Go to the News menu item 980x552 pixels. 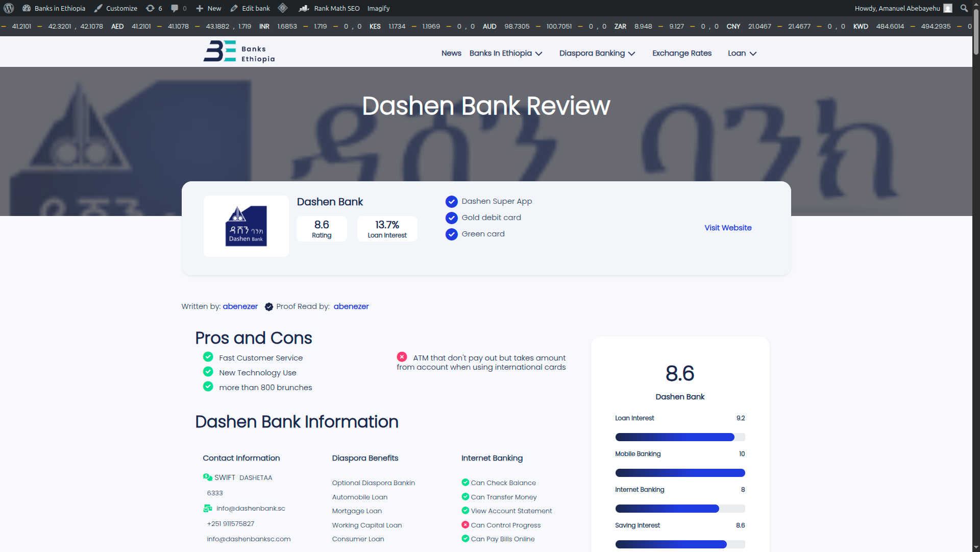pos(451,53)
